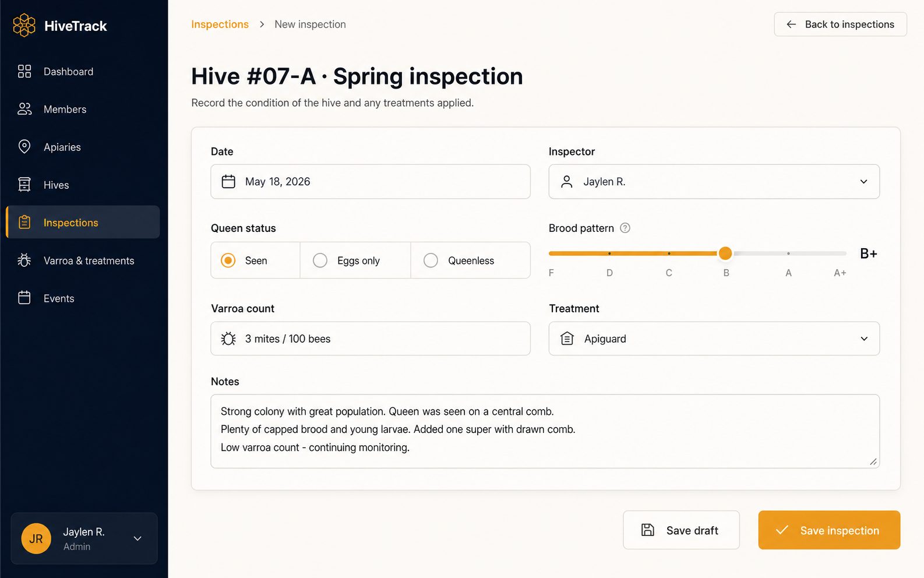Click the Brood pattern help icon

pos(625,228)
